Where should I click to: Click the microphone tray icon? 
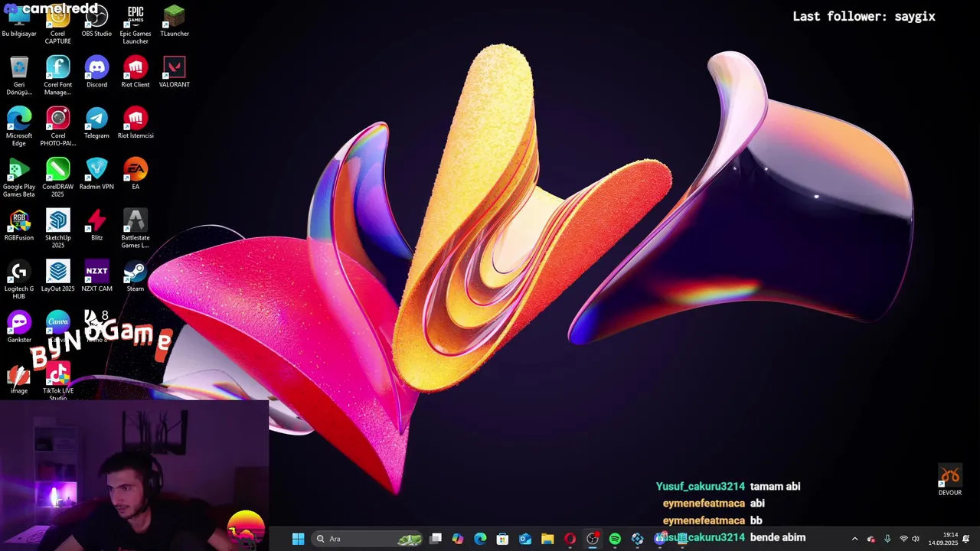pos(887,539)
